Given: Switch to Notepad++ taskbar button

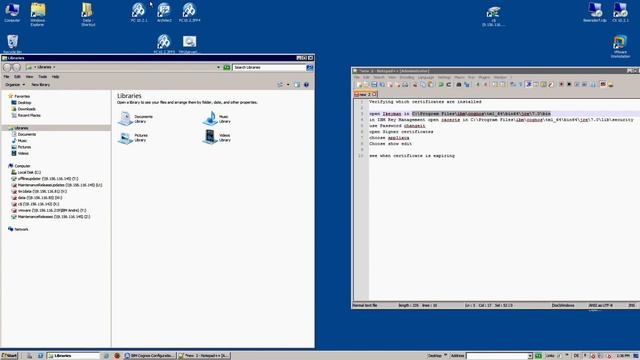Looking at the screenshot, I should [x=204, y=356].
